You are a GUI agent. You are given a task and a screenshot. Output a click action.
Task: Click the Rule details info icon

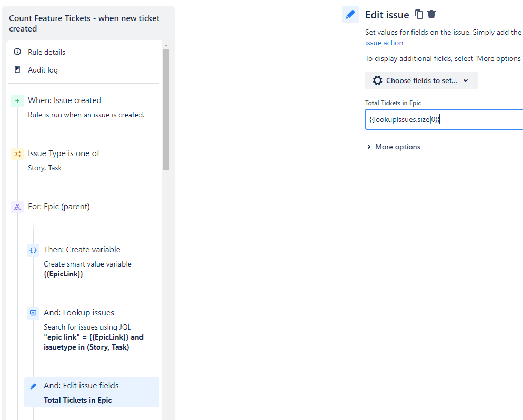coord(17,52)
